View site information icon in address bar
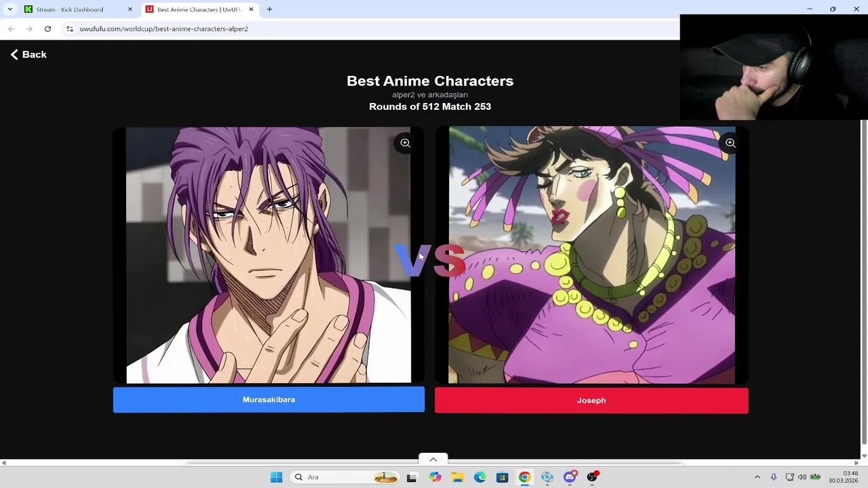Image resolution: width=868 pixels, height=488 pixels. (69, 28)
